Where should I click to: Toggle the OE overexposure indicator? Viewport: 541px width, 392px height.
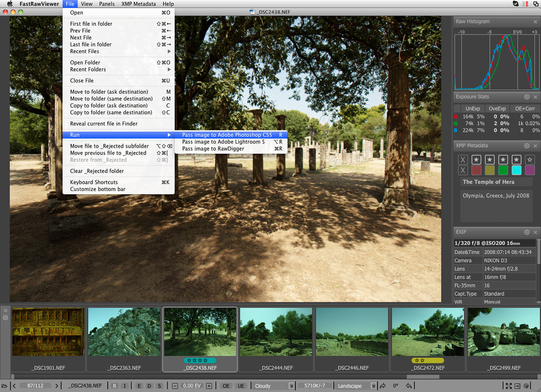226,386
